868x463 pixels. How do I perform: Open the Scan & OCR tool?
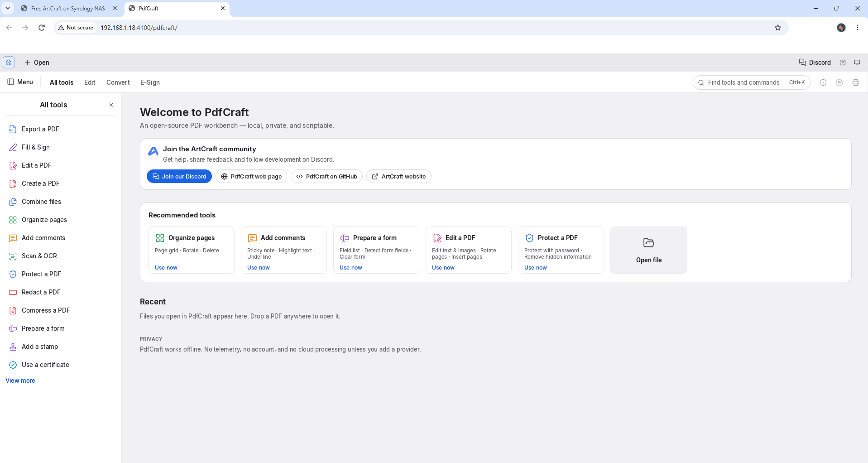[x=61, y=256]
